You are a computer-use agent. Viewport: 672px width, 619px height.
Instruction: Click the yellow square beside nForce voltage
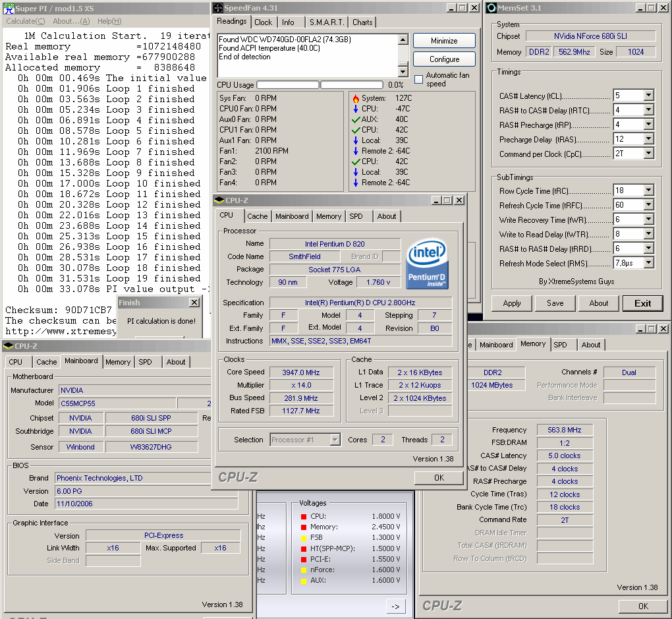(x=304, y=570)
